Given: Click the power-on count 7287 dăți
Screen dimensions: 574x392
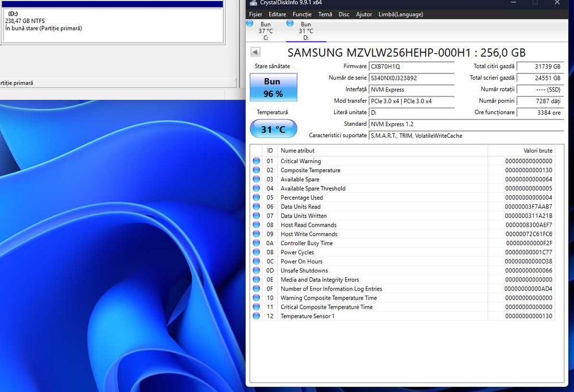Looking at the screenshot, I should 540,101.
